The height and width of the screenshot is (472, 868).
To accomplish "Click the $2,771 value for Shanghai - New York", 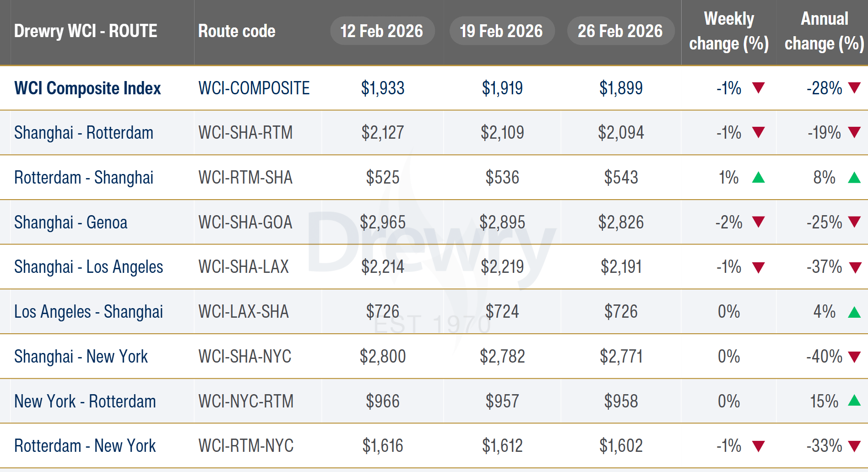I will 621,356.
